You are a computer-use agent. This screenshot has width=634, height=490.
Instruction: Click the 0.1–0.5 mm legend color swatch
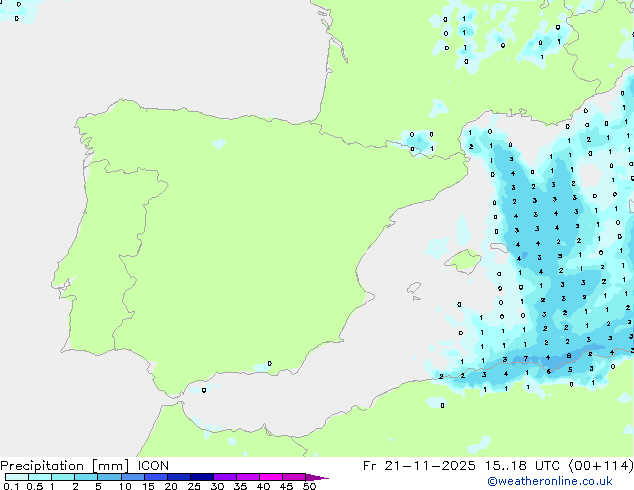click(x=17, y=477)
